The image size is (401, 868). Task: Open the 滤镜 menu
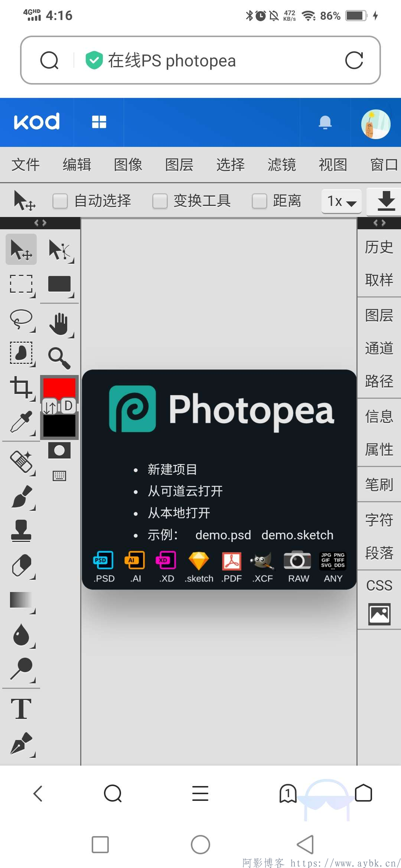282,165
